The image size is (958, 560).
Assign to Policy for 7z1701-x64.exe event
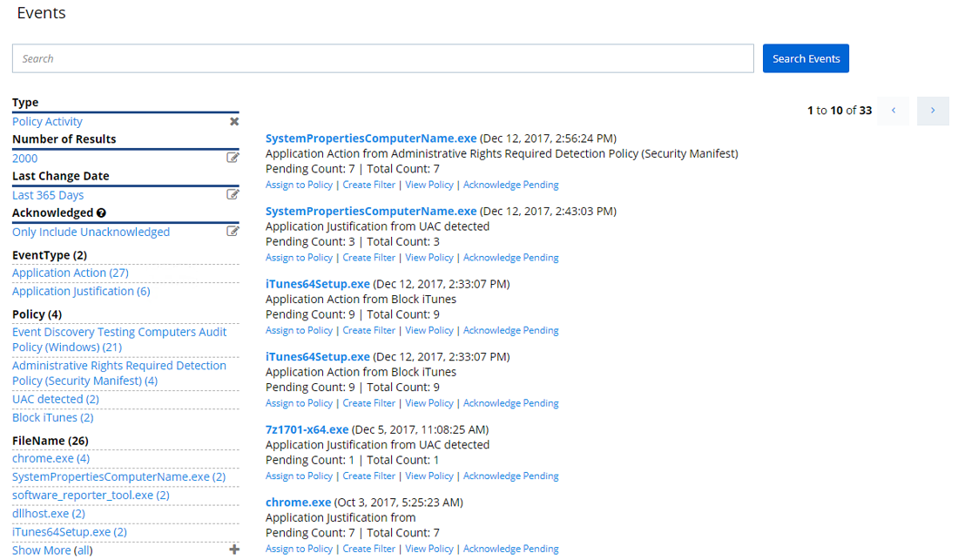click(299, 476)
